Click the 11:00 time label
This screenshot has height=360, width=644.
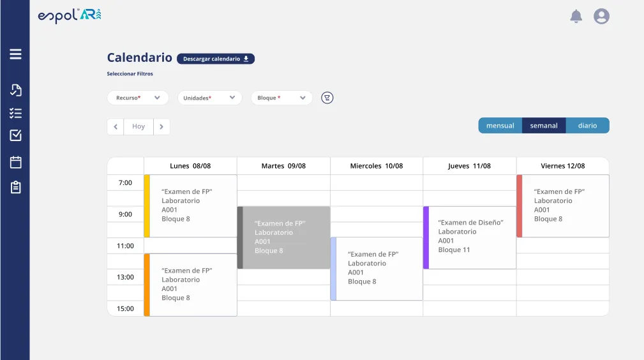coord(125,246)
